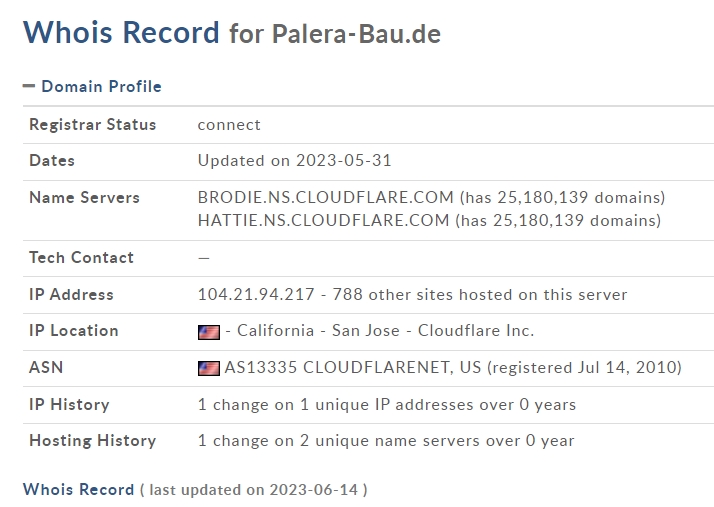The height and width of the screenshot is (507, 714).
Task: Open the Whois Record link at bottom
Action: pyautogui.click(x=78, y=490)
